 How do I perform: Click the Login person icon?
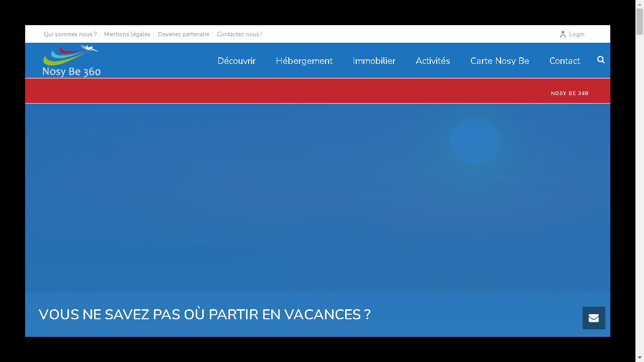(x=563, y=34)
